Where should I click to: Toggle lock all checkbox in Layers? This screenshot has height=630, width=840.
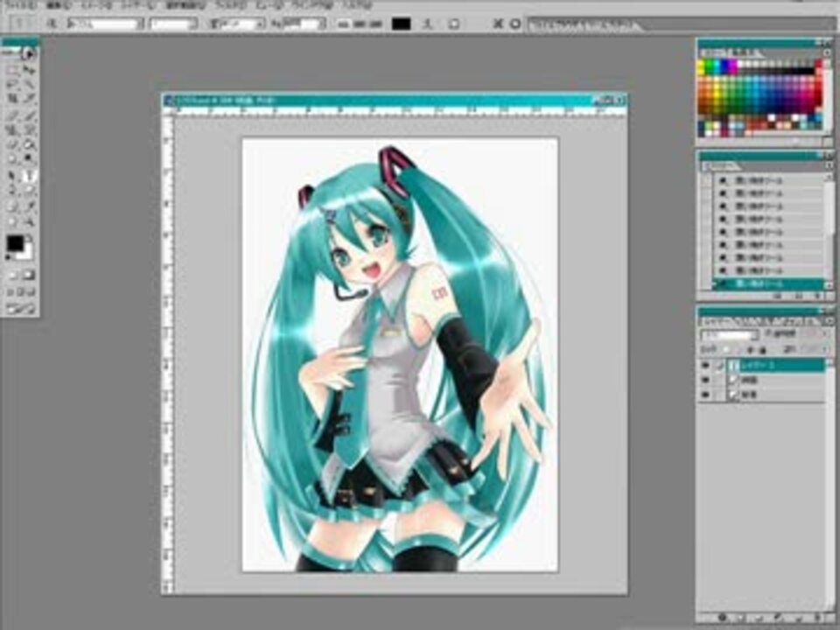pos(762,350)
